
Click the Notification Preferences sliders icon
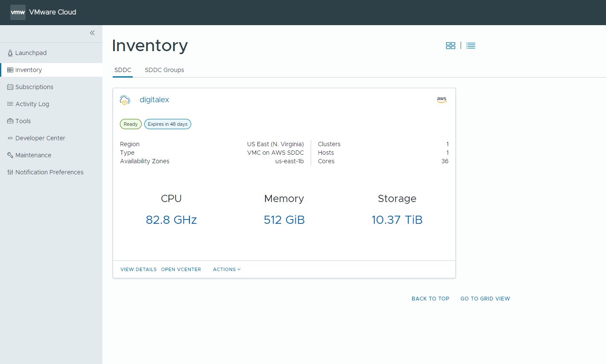coord(10,172)
